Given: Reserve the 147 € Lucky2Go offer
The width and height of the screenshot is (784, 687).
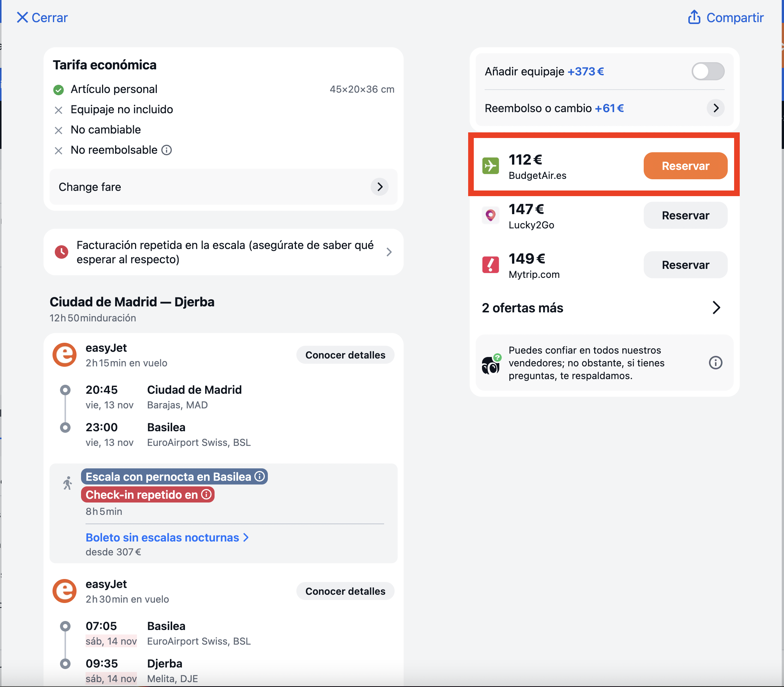Looking at the screenshot, I should click(685, 215).
